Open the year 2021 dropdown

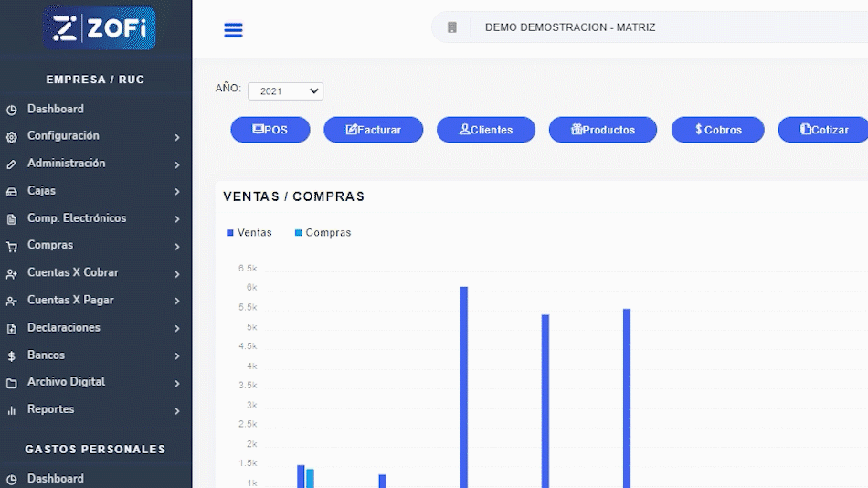tap(285, 91)
